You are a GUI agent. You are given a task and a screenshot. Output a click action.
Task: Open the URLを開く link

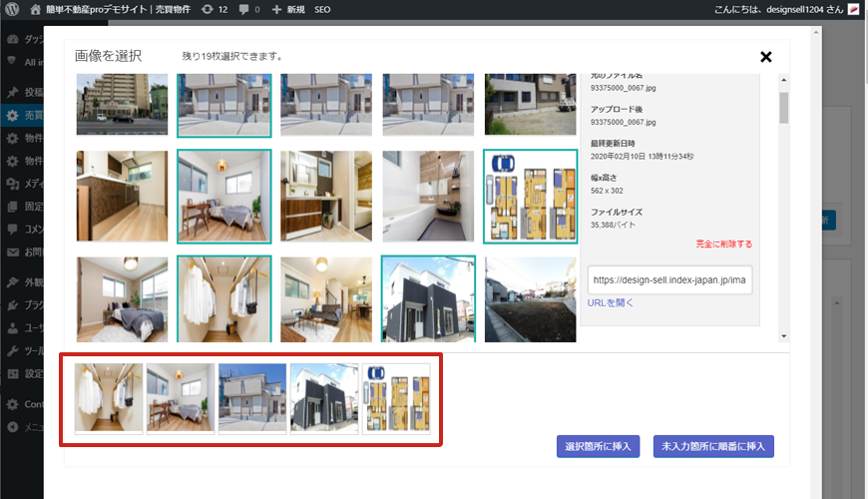[610, 303]
